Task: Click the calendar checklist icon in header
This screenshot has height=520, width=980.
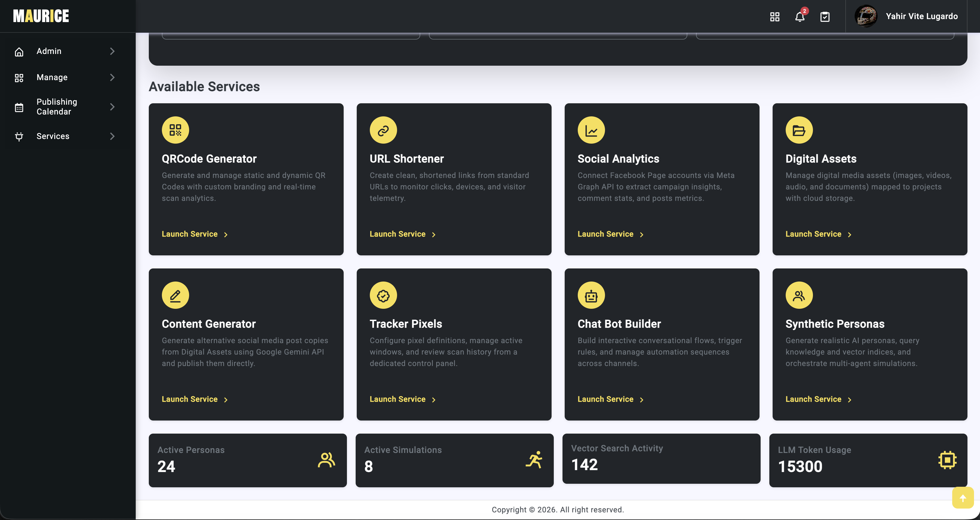Action: pos(825,17)
